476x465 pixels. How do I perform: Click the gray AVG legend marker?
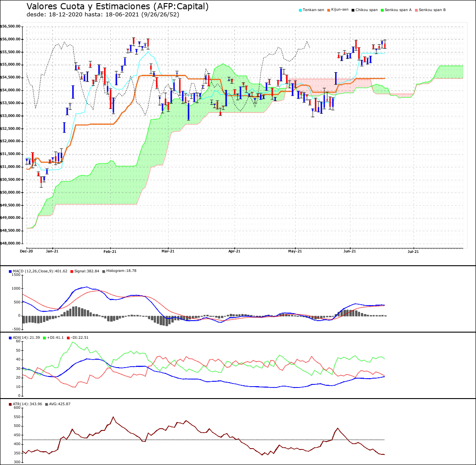[x=46, y=404]
